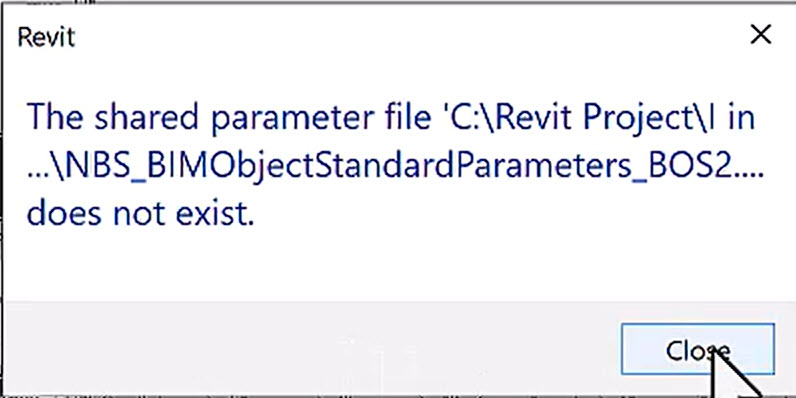This screenshot has height=398, width=796.
Task: Click the Revit title text
Action: (46, 37)
